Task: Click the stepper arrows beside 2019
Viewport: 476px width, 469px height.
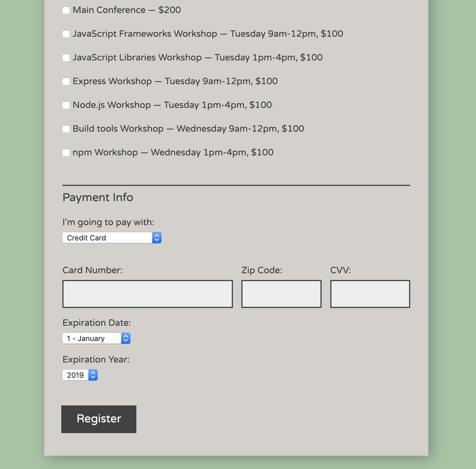Action: 93,375
